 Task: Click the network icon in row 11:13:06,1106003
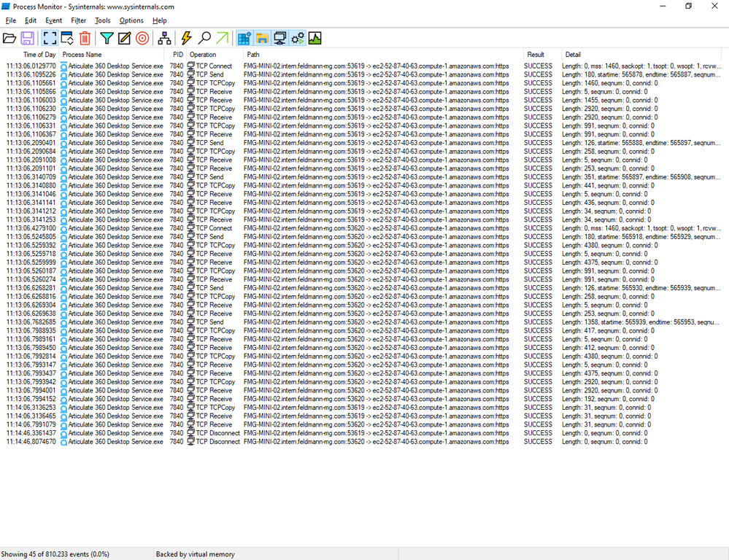(x=190, y=100)
